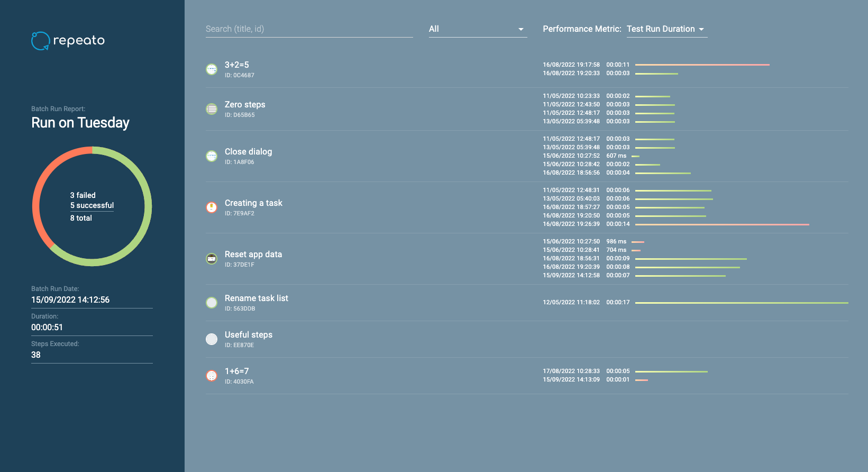Screen dimensions: 868x472
Task: Click the Useful steps grey status circle
Action: coord(212,339)
